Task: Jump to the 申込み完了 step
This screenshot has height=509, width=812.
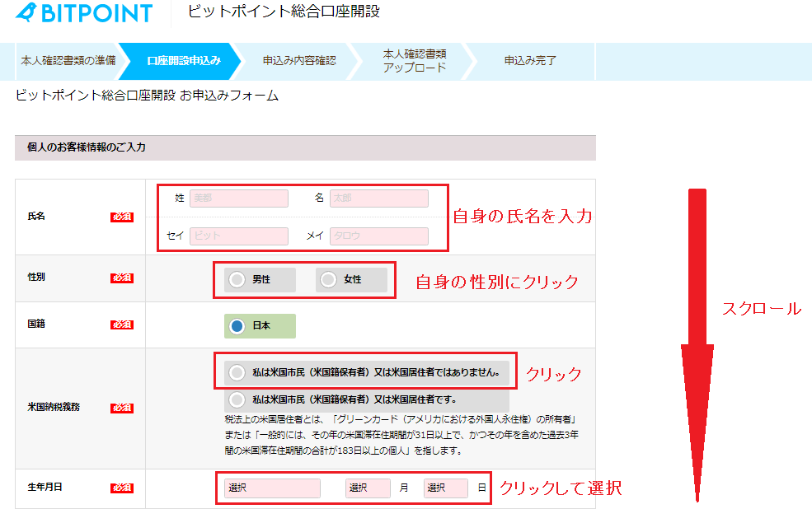Action: click(530, 61)
